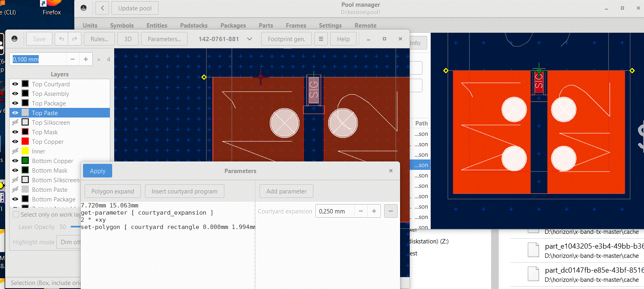Increase Courtyard expansion value

click(x=374, y=211)
